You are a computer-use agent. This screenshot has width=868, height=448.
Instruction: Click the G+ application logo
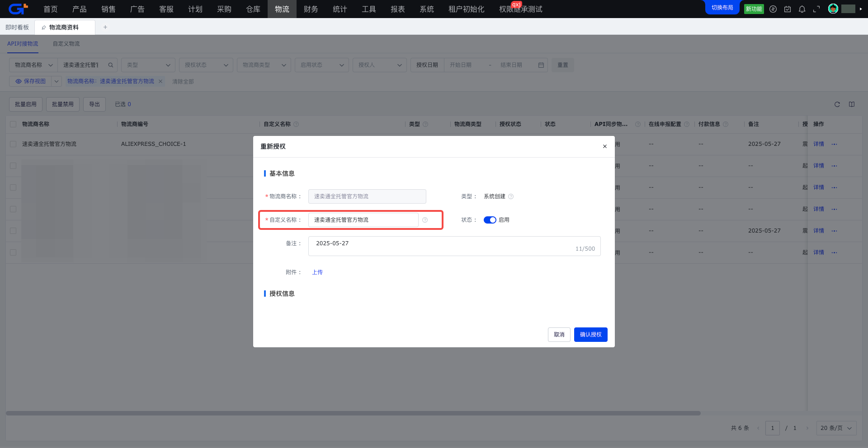pos(18,9)
